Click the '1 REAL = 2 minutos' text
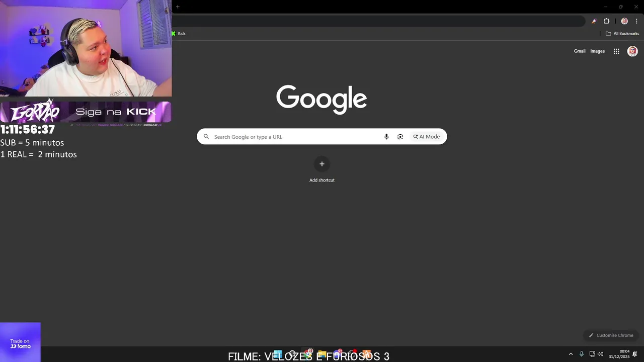Screen dimensions: 644x362 [39, 154]
